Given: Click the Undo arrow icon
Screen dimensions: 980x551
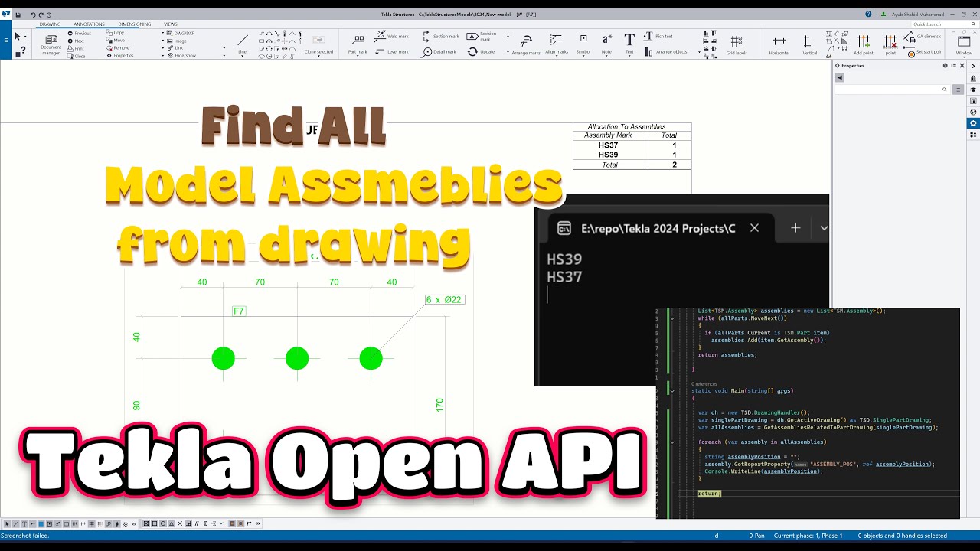Looking at the screenshot, I should point(33,15).
